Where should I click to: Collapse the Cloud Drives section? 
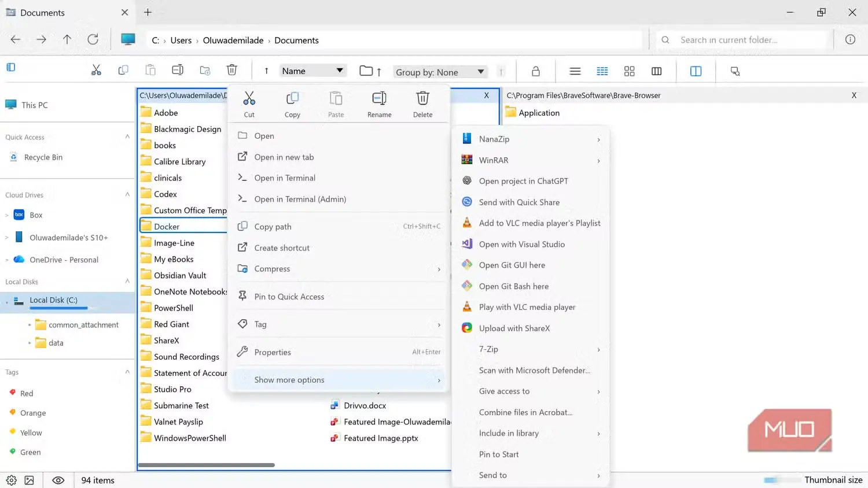(127, 194)
